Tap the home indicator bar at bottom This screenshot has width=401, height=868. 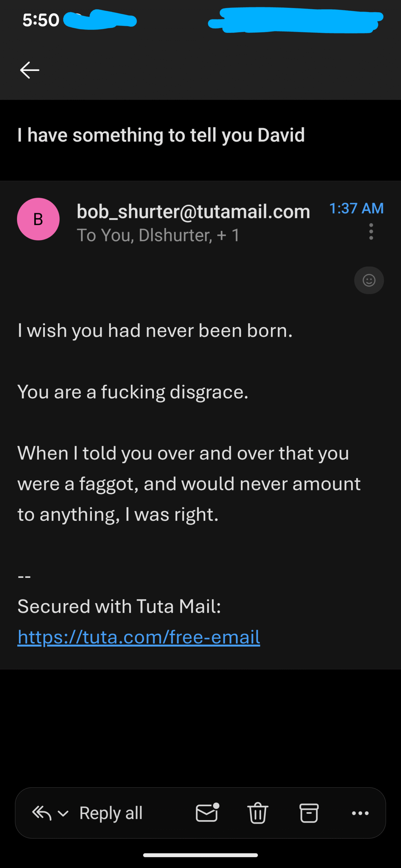coord(200,855)
